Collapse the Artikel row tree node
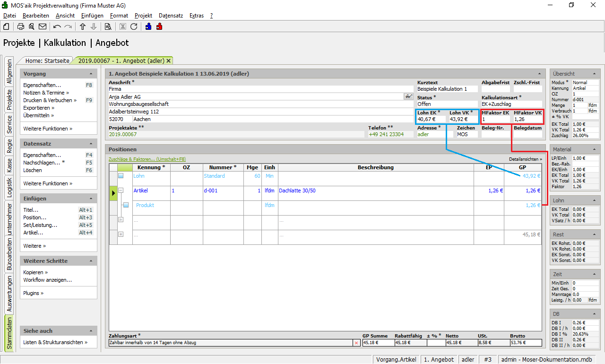This screenshot has height=364, width=605. click(x=121, y=191)
